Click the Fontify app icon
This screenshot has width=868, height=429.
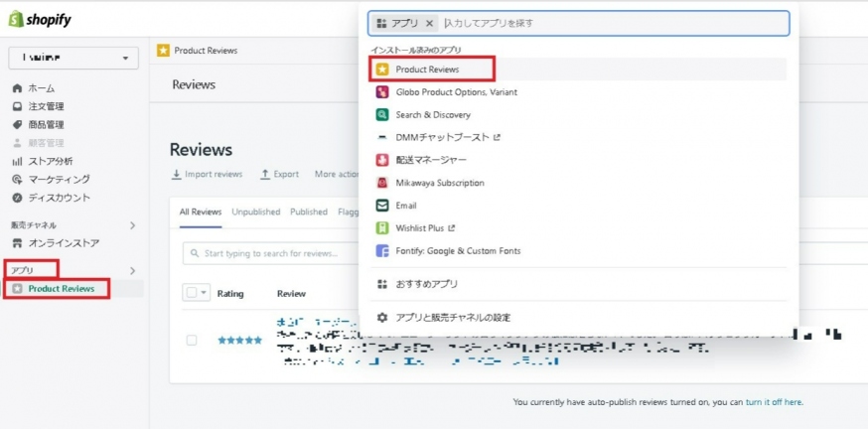[x=382, y=251]
